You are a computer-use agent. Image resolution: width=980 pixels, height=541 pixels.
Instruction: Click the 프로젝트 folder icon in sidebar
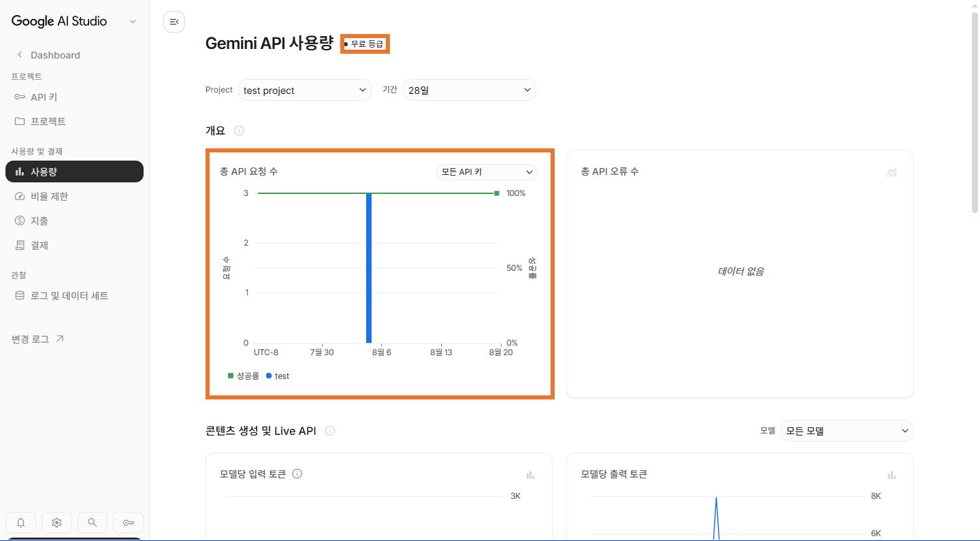[x=20, y=121]
